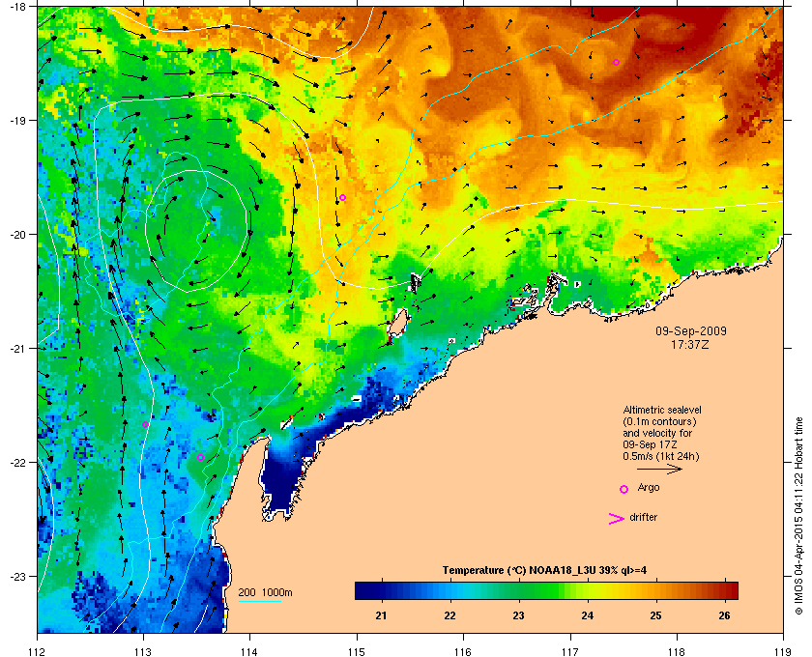Click the longitude axis label '114'

249,652
